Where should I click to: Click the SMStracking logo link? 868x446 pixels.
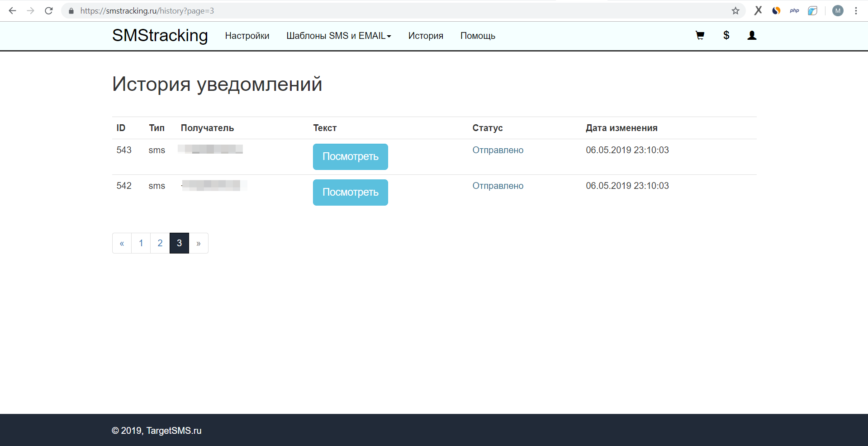coord(160,35)
